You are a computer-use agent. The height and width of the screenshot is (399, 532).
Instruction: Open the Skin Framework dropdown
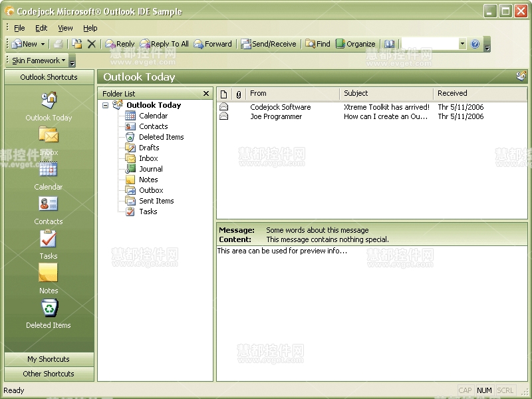(39, 61)
